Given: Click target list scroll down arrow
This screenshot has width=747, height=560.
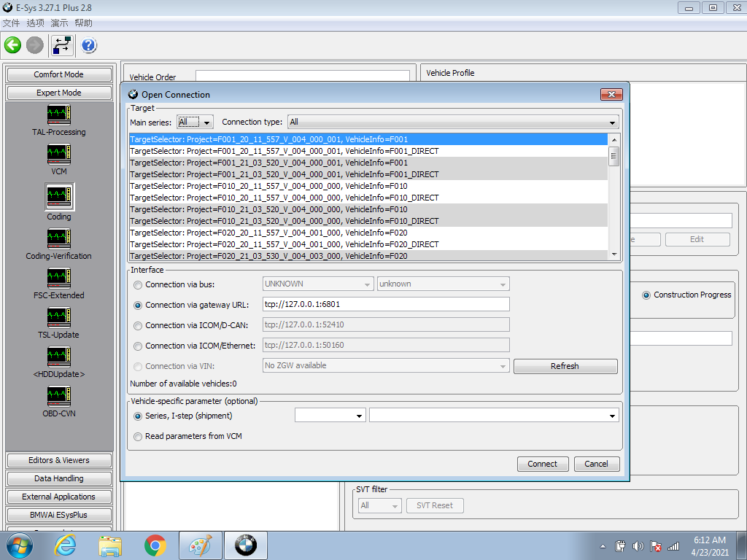Looking at the screenshot, I should pyautogui.click(x=614, y=254).
